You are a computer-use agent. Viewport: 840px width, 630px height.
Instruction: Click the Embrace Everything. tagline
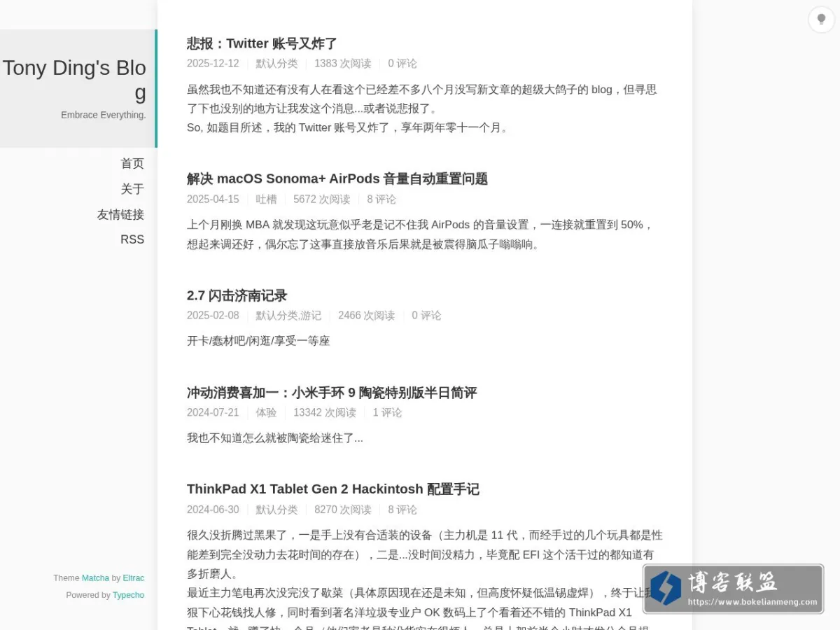click(104, 115)
